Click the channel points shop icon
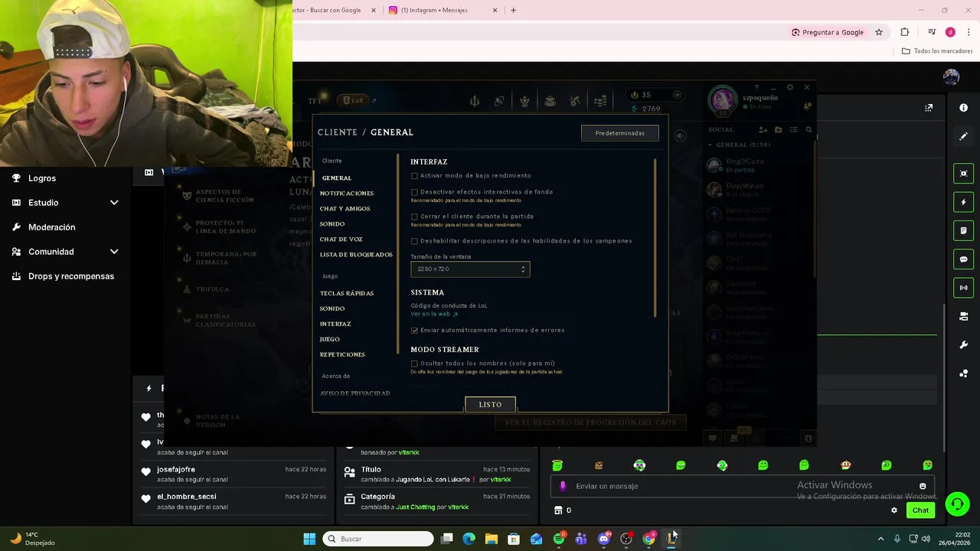This screenshot has height=551, width=980. 558,510
